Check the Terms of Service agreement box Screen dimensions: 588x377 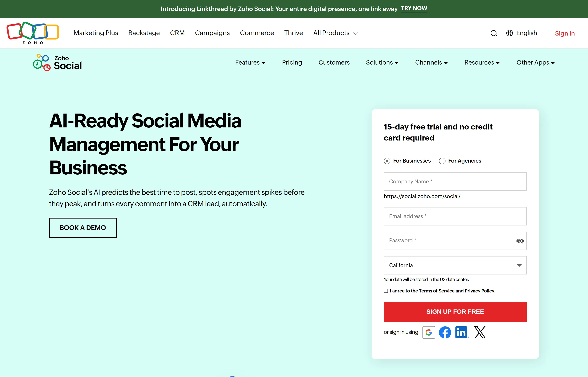386,291
